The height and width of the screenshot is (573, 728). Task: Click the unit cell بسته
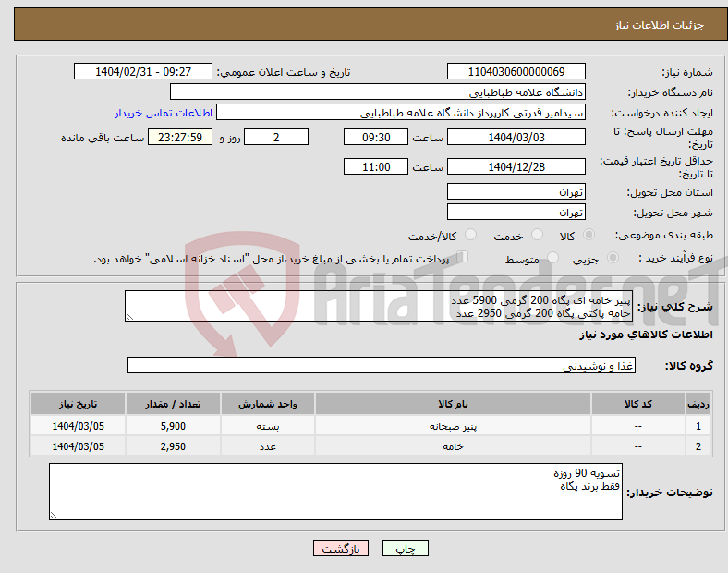pyautogui.click(x=268, y=426)
